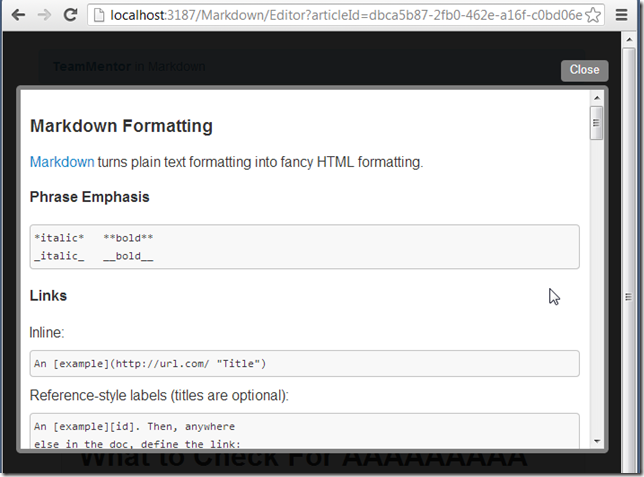Click the italic and bold code block

[305, 247]
